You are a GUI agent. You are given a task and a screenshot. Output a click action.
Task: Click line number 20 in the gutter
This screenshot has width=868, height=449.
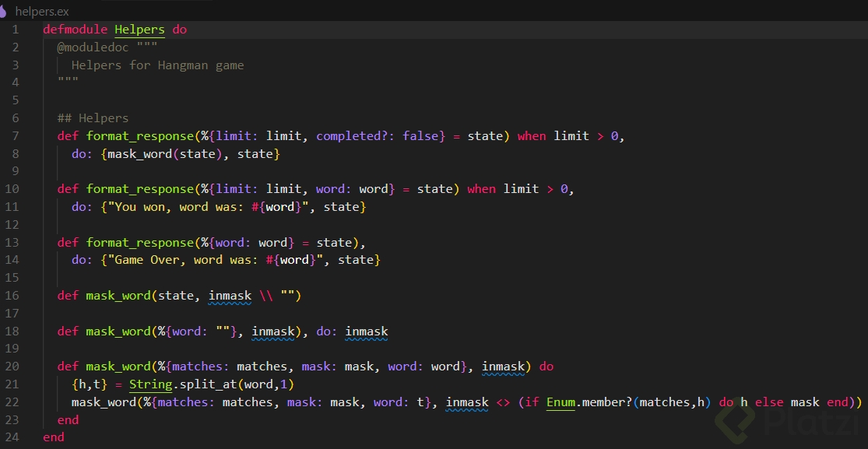(x=12, y=367)
